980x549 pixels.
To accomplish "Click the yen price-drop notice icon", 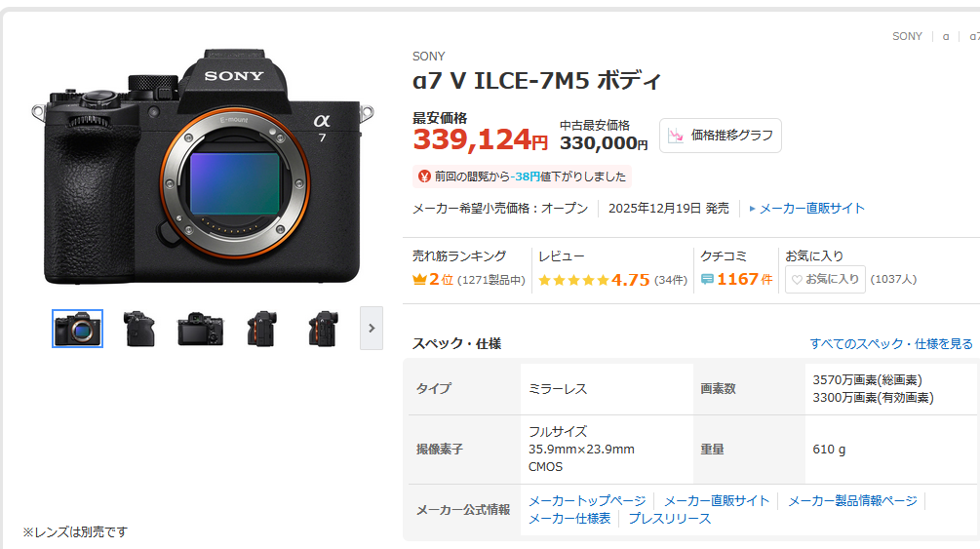I will pos(424,176).
